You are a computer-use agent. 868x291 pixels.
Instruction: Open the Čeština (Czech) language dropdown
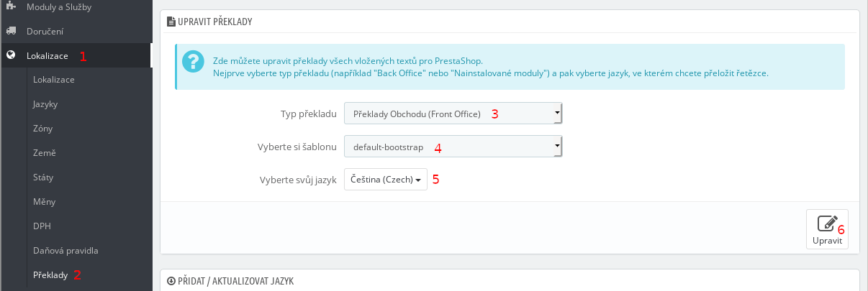coord(386,180)
